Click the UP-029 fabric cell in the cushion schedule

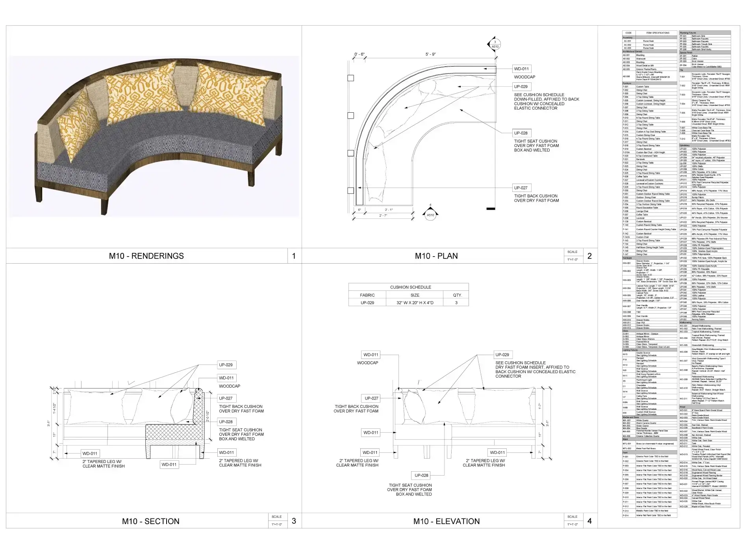point(367,303)
